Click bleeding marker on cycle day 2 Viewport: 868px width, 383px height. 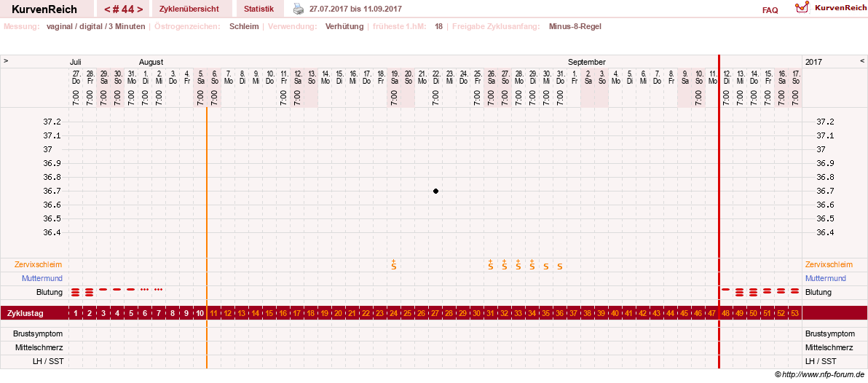point(90,292)
